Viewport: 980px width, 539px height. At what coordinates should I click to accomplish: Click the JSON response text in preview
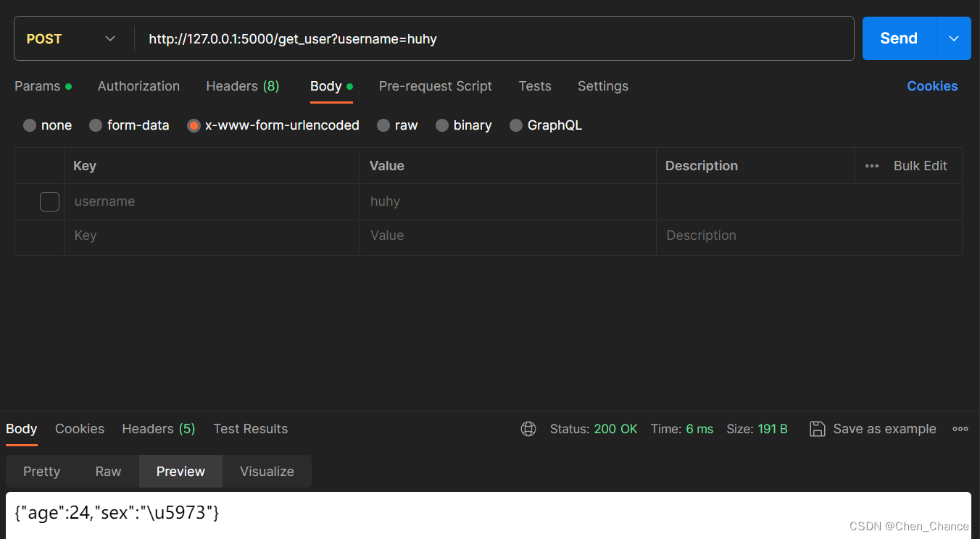[117, 513]
